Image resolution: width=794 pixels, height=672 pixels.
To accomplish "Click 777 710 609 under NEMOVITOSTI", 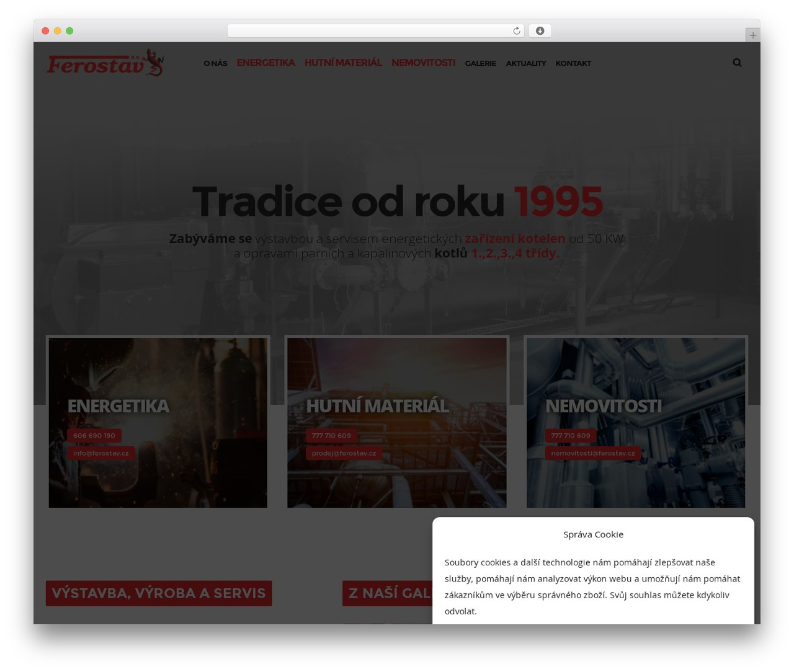I will point(571,436).
